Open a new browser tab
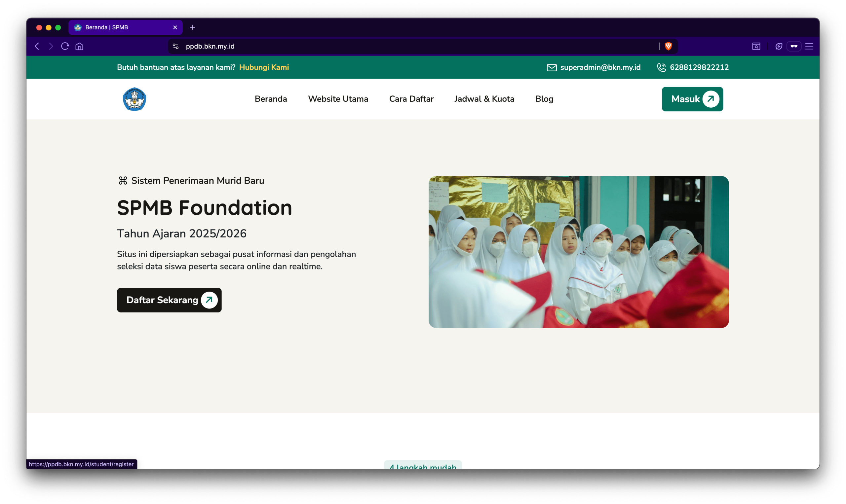 point(193,27)
